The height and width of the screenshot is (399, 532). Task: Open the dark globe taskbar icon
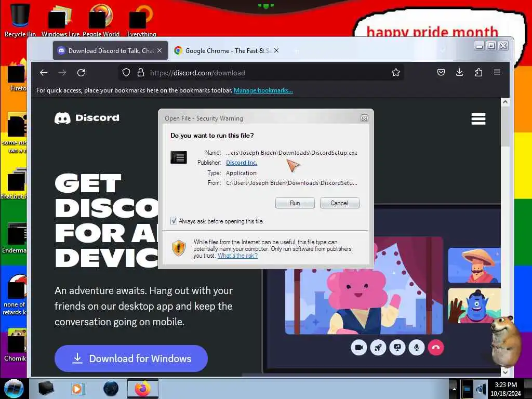coord(111,389)
